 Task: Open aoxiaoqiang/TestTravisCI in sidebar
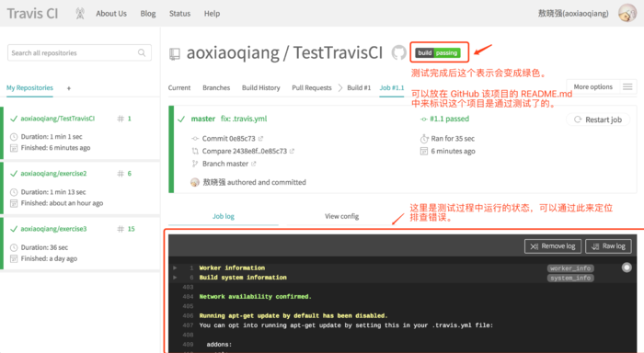(x=57, y=119)
